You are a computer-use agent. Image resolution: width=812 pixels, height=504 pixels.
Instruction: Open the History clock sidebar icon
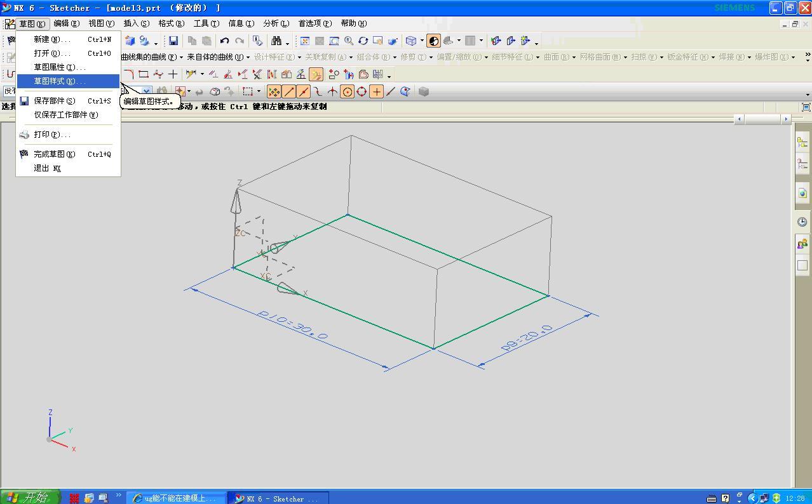pyautogui.click(x=802, y=222)
